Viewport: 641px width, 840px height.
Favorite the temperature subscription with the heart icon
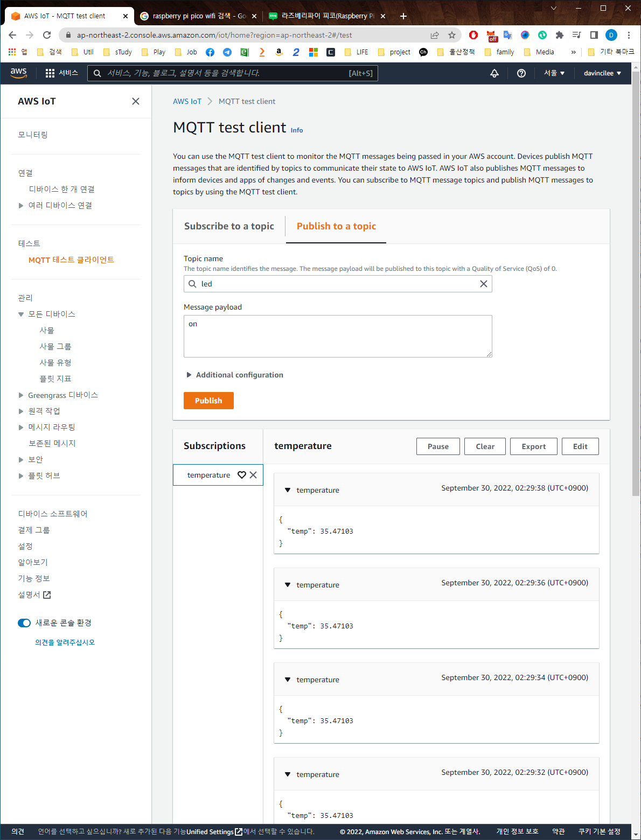point(242,475)
